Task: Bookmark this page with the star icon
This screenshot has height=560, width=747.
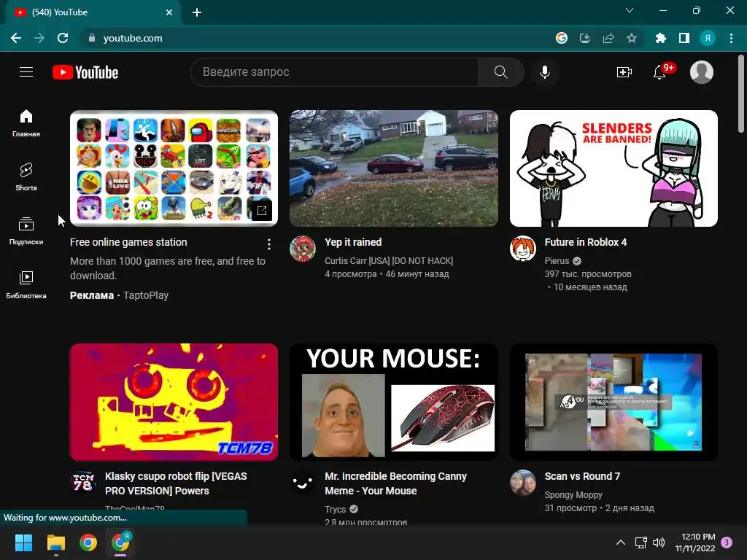Action: pyautogui.click(x=632, y=38)
